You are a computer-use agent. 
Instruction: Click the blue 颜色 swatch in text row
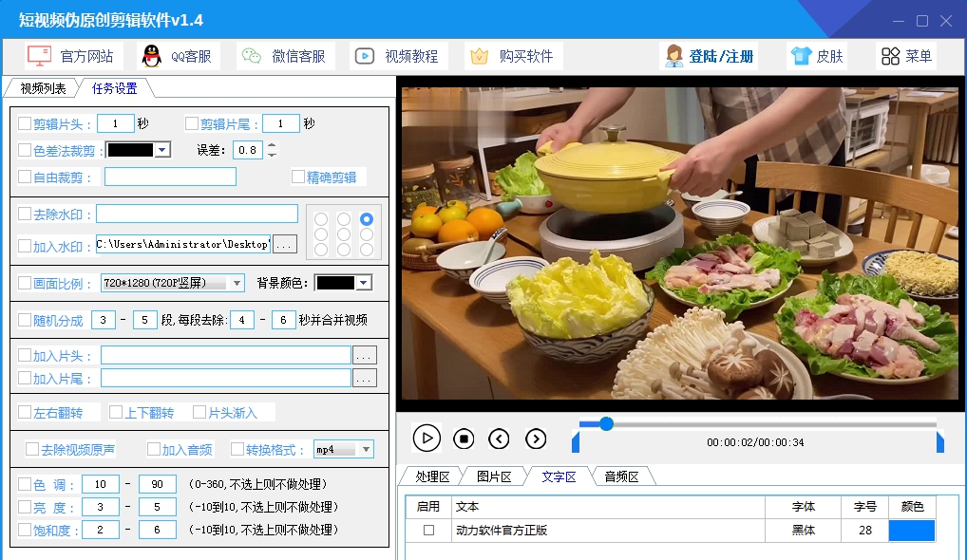[911, 531]
